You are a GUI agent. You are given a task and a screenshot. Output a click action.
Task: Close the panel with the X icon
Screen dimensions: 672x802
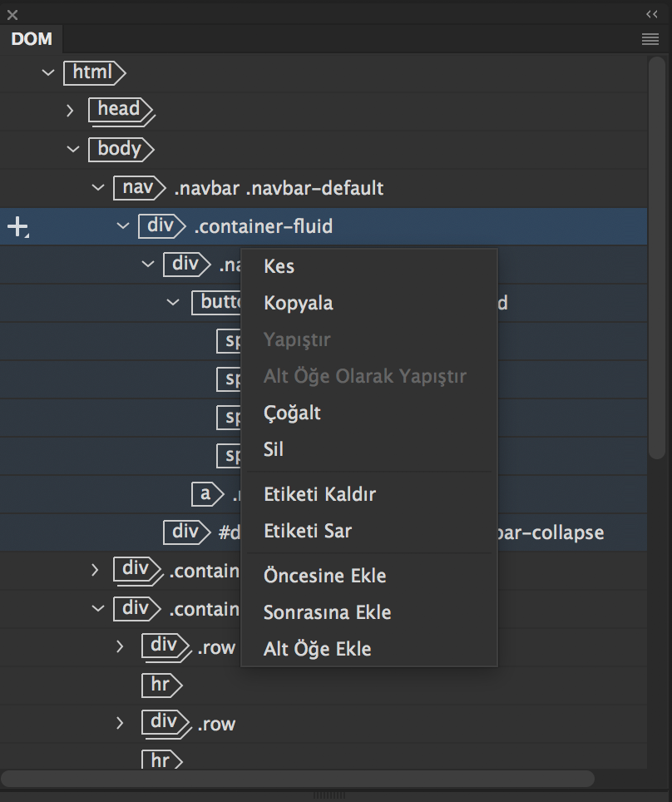point(10,13)
